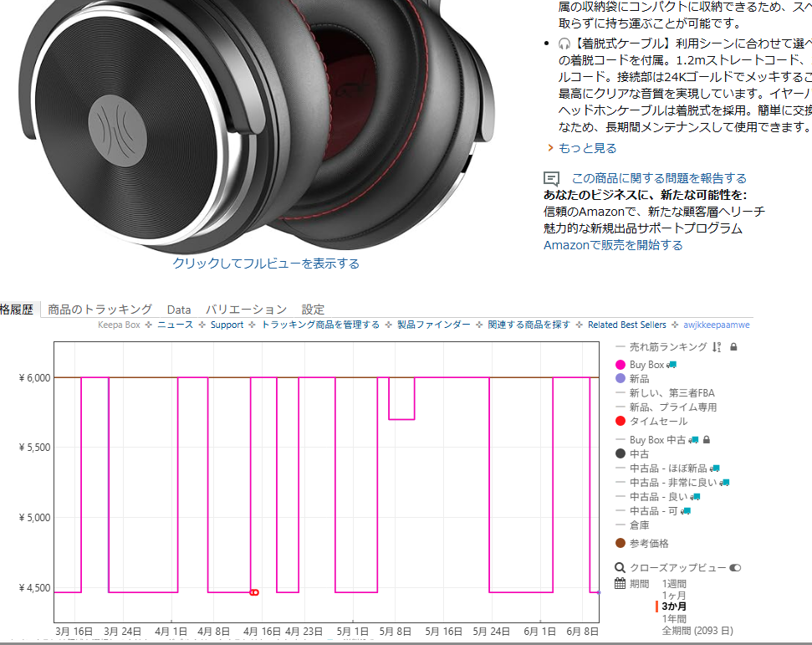
Task: Select the 3か月 period option
Action: pyautogui.click(x=674, y=607)
